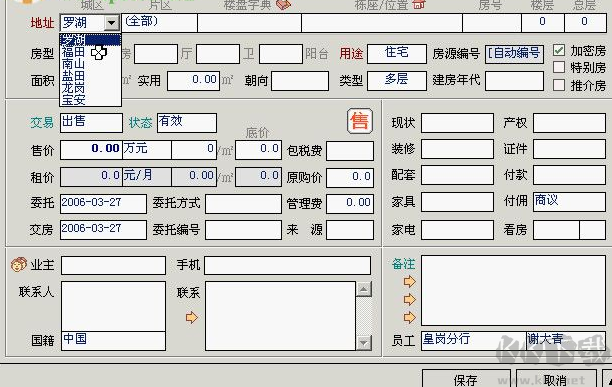Click the 员工 field showing 皇岗分行
Viewport: 612px width, 387px height.
(x=474, y=341)
